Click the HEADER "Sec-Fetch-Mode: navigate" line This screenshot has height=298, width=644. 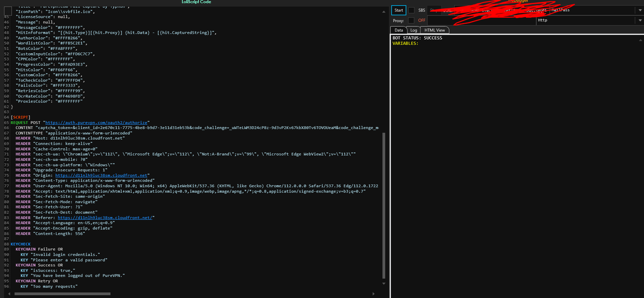[x=56, y=202]
